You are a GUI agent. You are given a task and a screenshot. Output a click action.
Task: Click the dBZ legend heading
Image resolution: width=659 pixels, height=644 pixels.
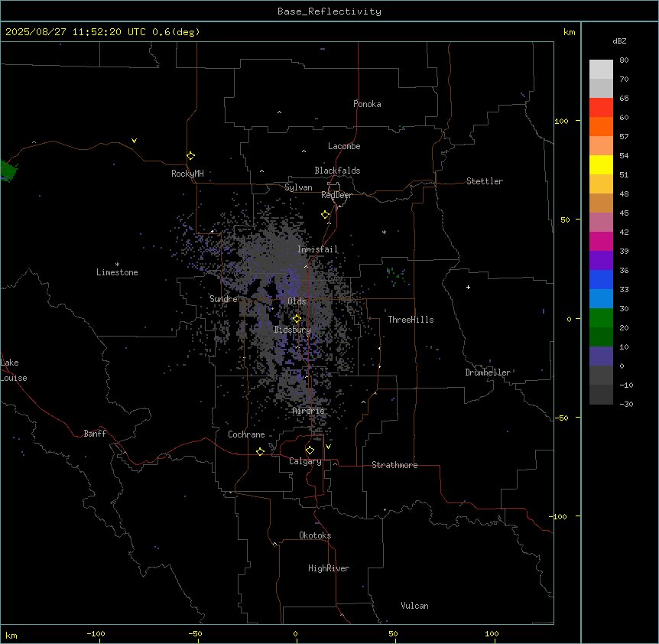click(x=619, y=41)
